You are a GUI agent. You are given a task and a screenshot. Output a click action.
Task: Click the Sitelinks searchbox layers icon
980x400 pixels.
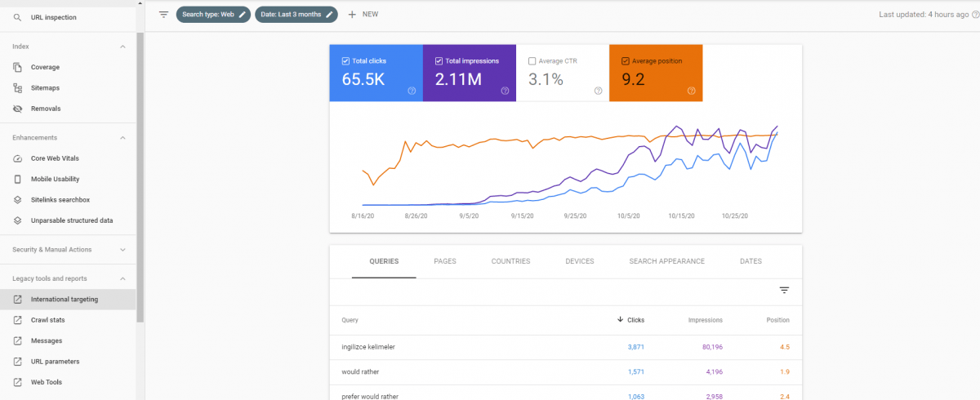[17, 199]
